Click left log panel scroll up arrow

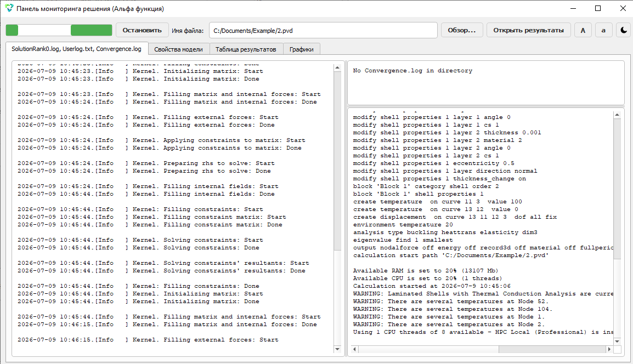[337, 68]
